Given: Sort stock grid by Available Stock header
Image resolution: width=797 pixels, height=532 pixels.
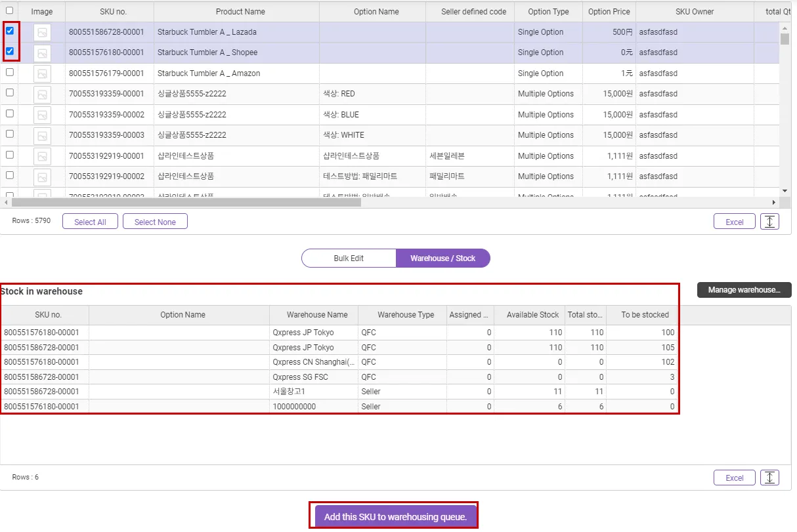Looking at the screenshot, I should click(532, 315).
